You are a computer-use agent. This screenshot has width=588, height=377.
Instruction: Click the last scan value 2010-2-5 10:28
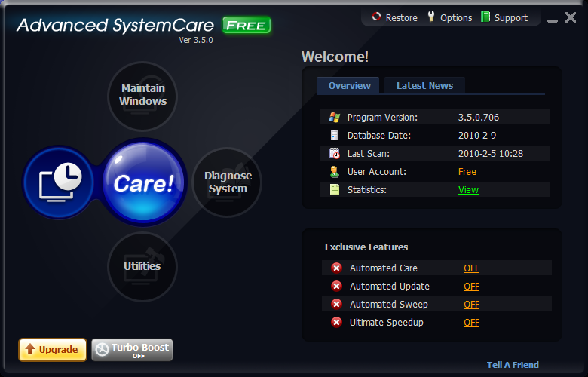pos(491,153)
